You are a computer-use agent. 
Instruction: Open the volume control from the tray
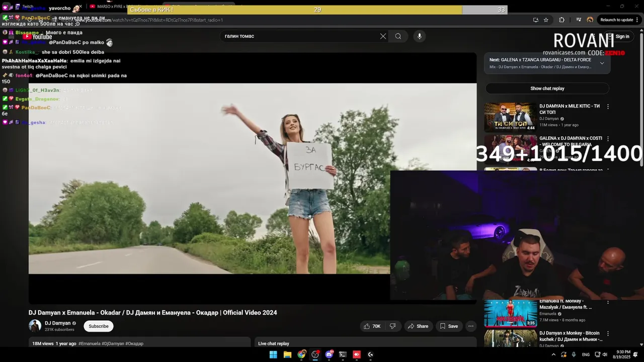pos(605,354)
